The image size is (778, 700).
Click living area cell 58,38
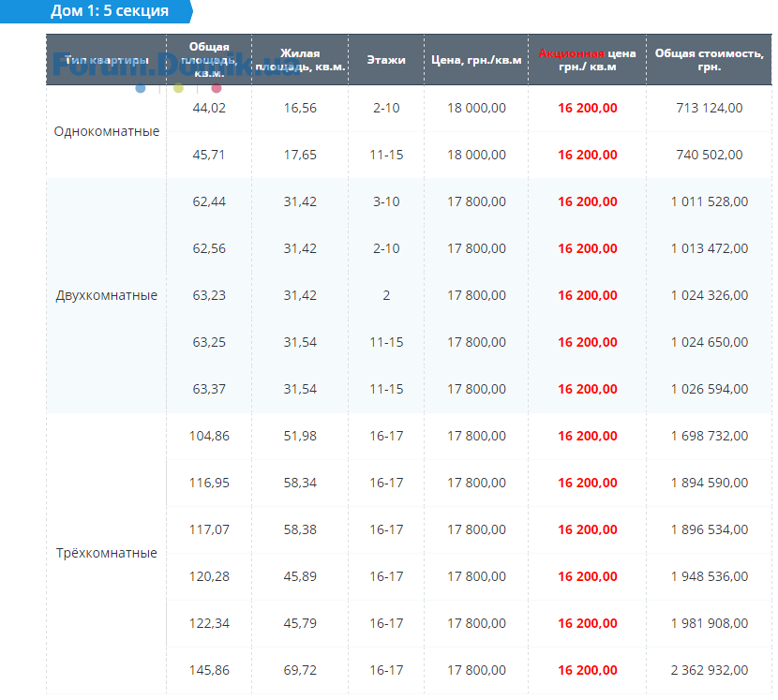click(300, 529)
